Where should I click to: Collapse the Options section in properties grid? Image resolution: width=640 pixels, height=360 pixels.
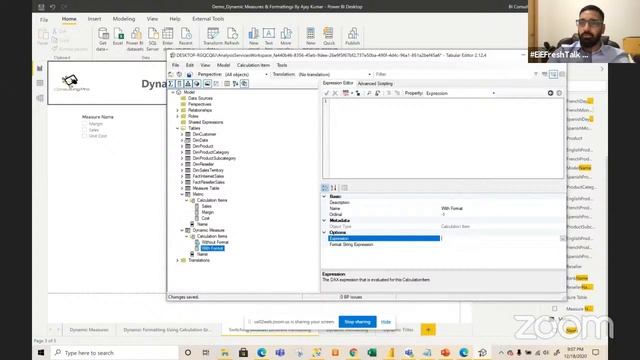click(324, 232)
